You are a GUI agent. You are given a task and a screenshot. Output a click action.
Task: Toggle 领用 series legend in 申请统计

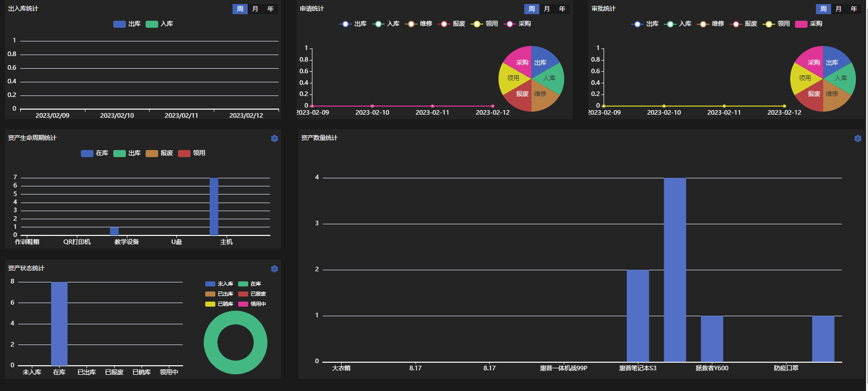484,24
